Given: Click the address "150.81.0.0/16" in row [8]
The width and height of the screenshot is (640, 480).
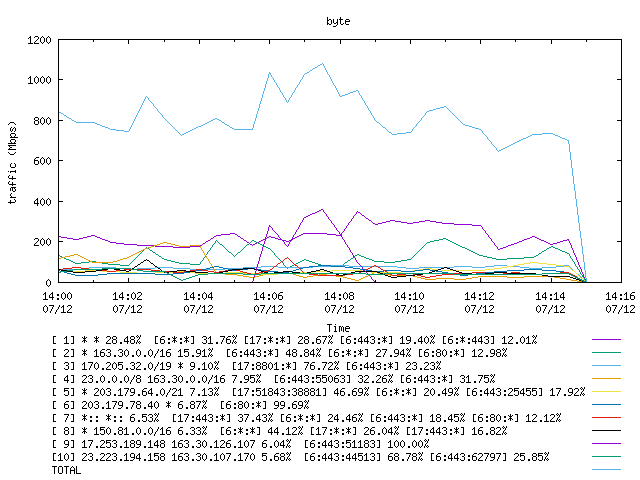Looking at the screenshot, I should (133, 431).
